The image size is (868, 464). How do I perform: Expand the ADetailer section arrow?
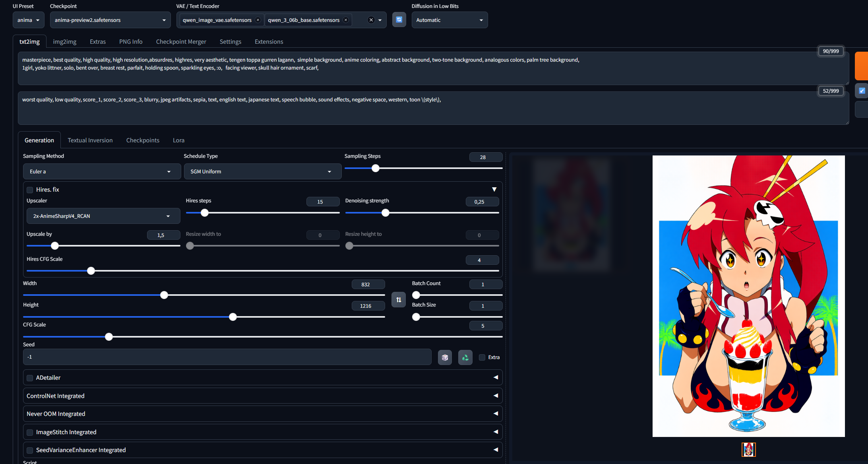point(496,377)
